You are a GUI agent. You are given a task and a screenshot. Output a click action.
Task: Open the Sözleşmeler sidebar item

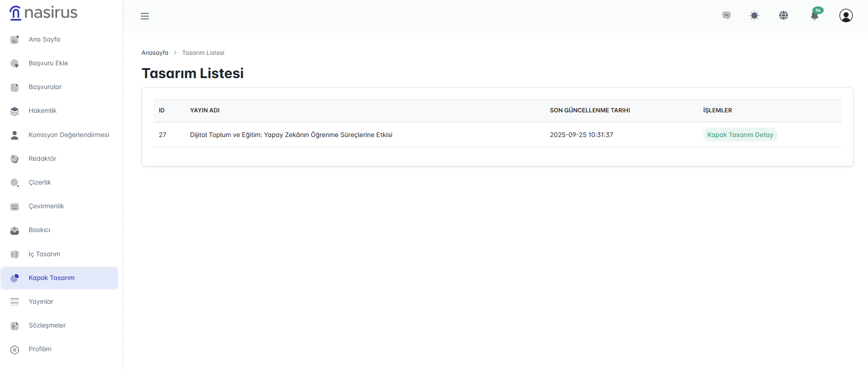(47, 325)
